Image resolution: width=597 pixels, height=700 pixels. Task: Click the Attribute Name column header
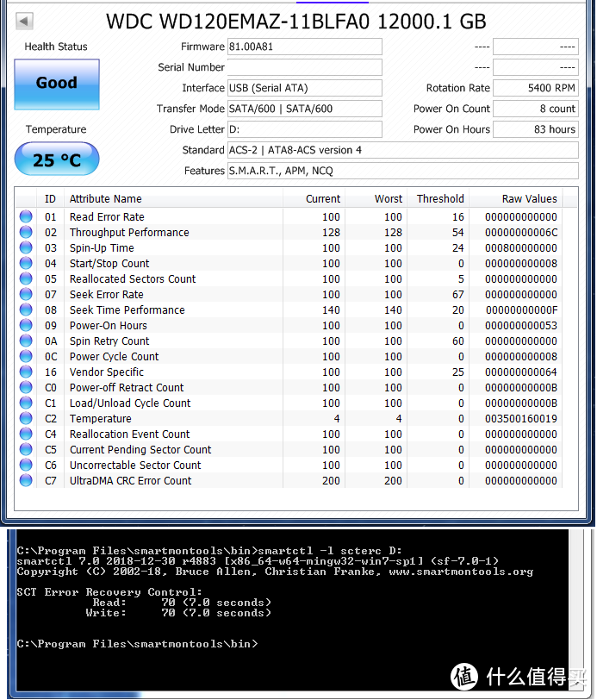click(174, 198)
